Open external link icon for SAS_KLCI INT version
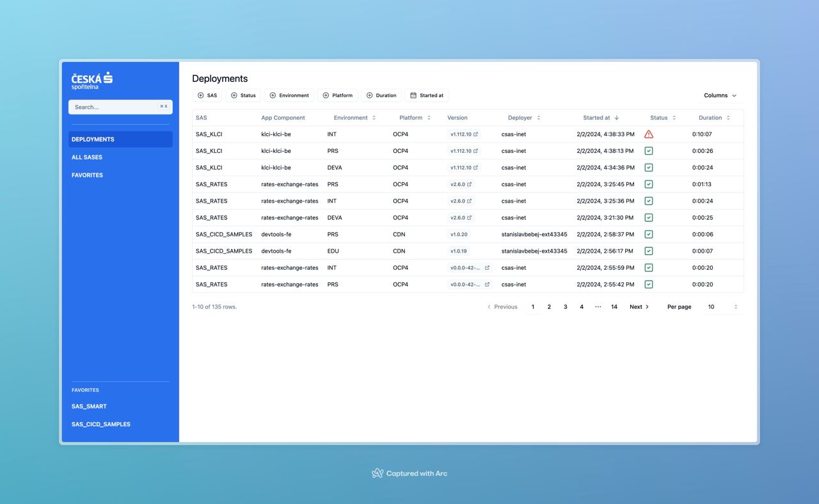This screenshot has width=819, height=504. 475,134
